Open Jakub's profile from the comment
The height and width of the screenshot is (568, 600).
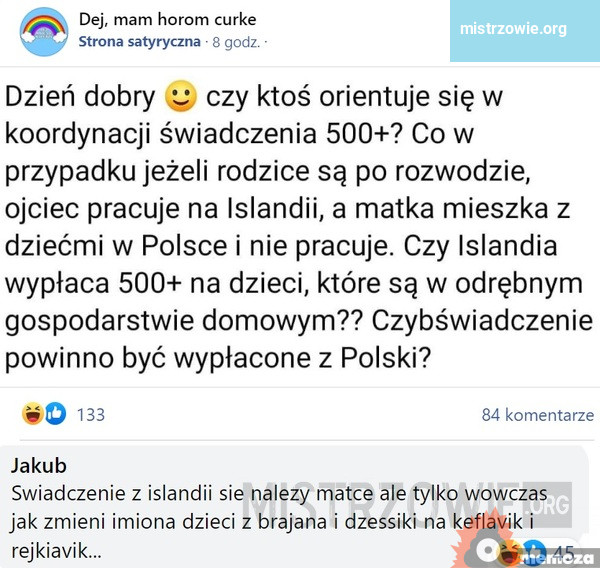click(x=39, y=466)
